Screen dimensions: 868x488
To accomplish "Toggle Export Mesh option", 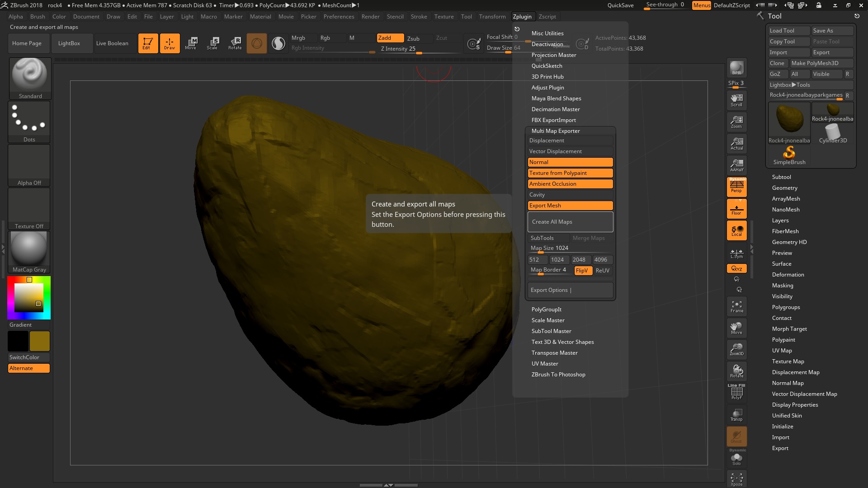I will tap(570, 206).
